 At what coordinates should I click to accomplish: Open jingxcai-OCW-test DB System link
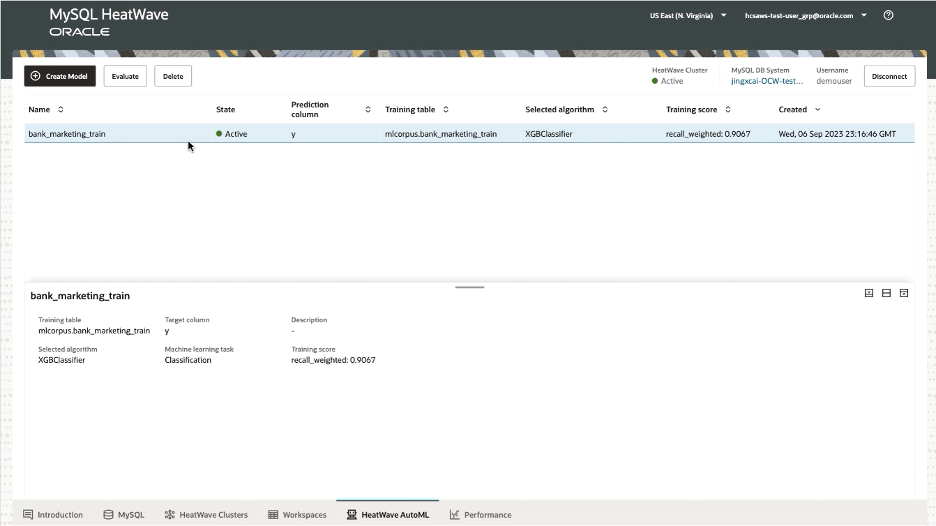(767, 81)
